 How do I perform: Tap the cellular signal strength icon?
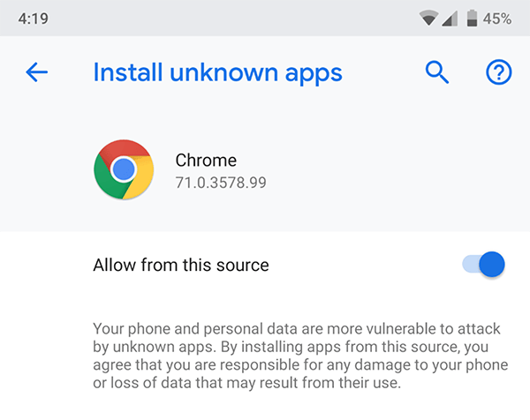(450, 18)
